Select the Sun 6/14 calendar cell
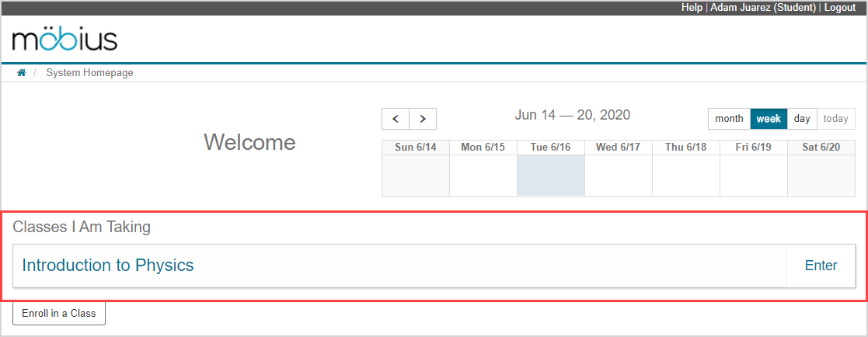This screenshot has height=337, width=868. (x=415, y=175)
